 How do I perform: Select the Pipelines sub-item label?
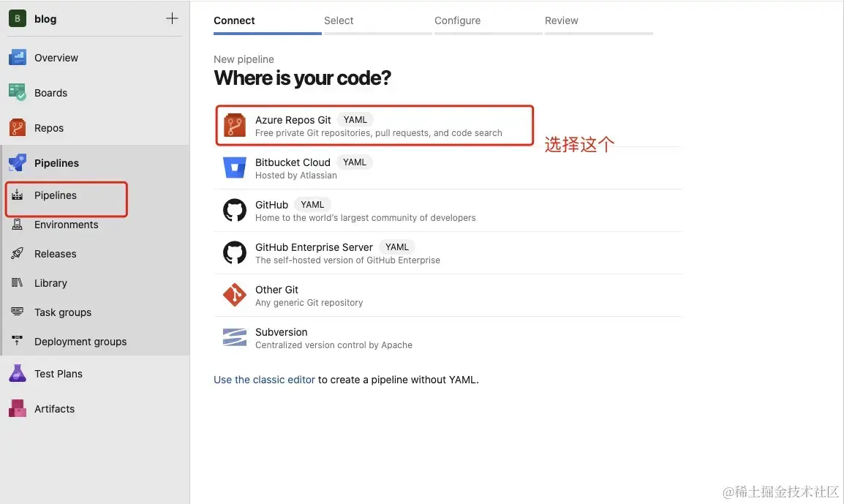coord(56,195)
